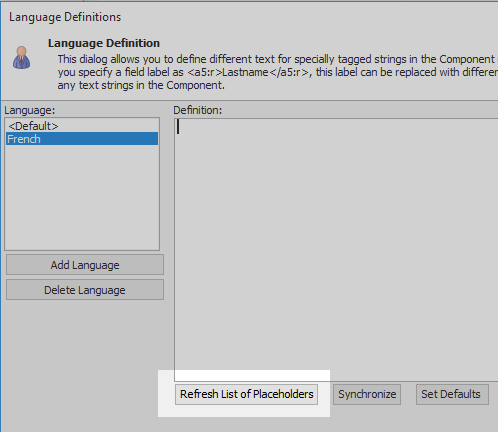The width and height of the screenshot is (498, 432).
Task: Select French in the Language list
Action: point(82,139)
